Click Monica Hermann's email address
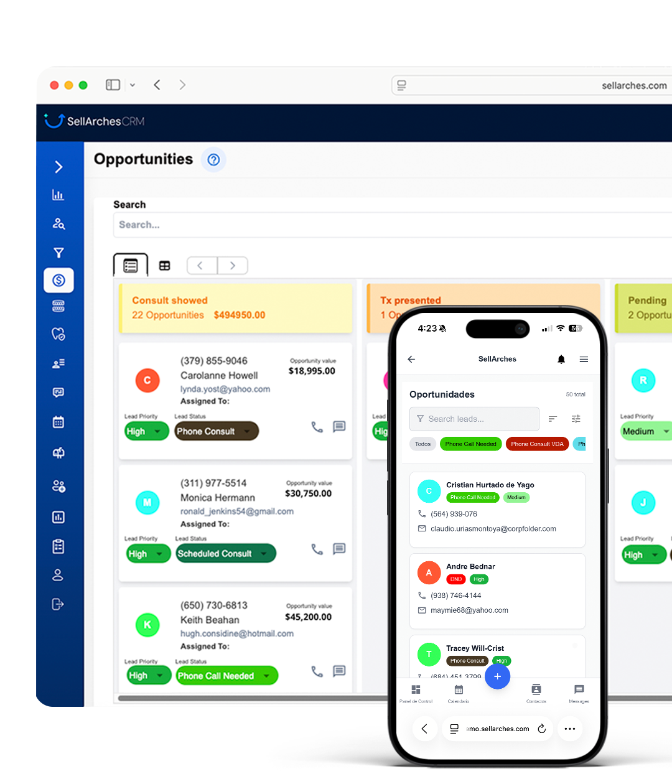 (x=237, y=511)
